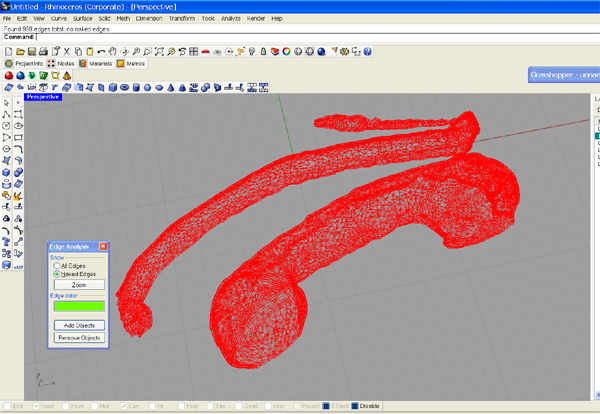Viewport: 600px width, 414px height.
Task: Toggle the Project osnap checkbox
Action: point(297,406)
